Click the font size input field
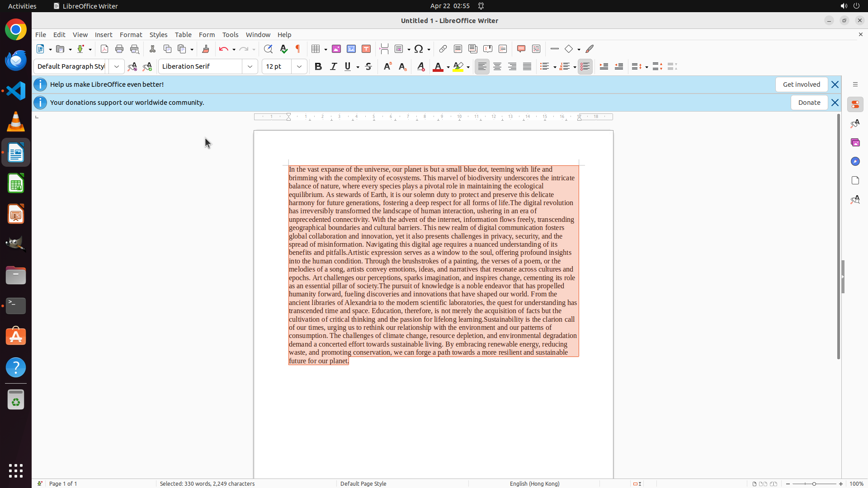The image size is (868, 488). click(x=276, y=66)
